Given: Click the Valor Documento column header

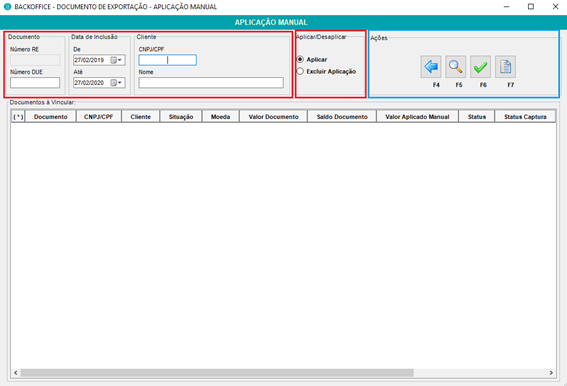Looking at the screenshot, I should pyautogui.click(x=273, y=117).
